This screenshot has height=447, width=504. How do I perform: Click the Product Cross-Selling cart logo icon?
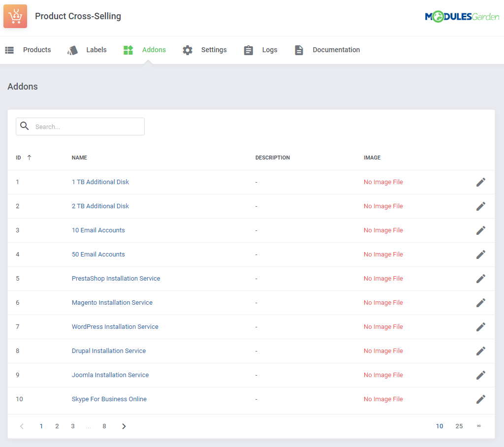click(x=15, y=16)
